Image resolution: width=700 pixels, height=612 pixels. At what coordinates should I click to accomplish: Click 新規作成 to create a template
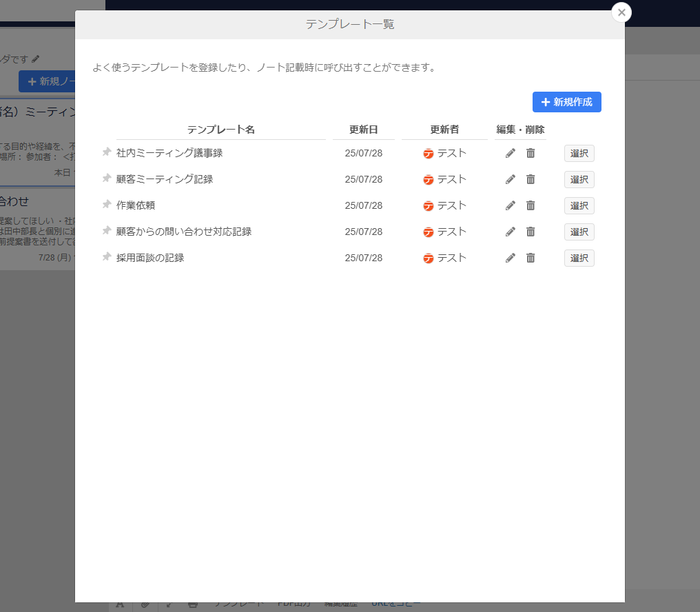coord(566,102)
